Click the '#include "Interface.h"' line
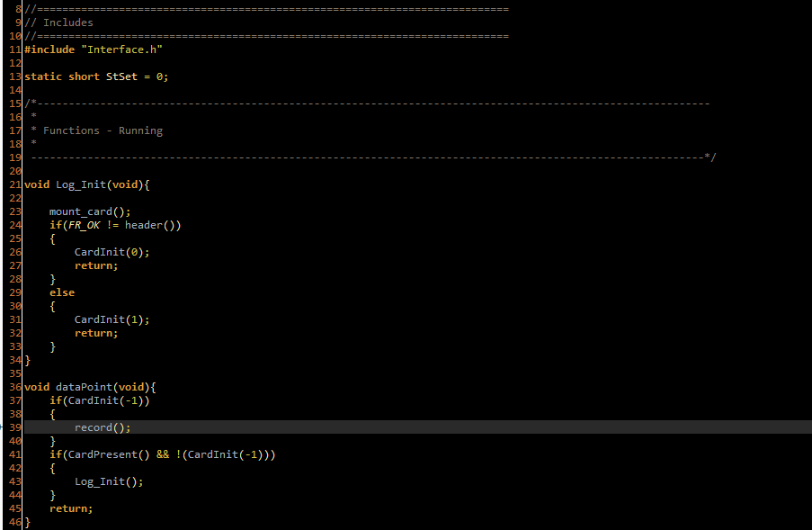The width and height of the screenshot is (812, 530). pos(94,49)
